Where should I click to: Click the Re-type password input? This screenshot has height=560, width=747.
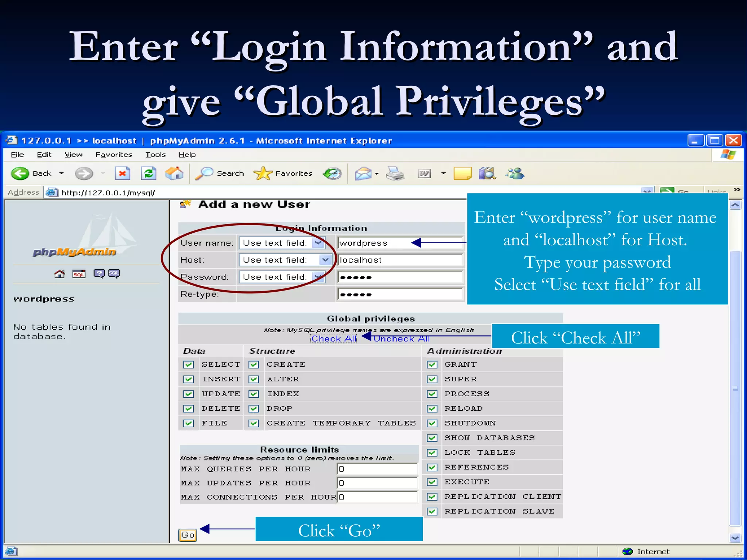click(x=400, y=294)
